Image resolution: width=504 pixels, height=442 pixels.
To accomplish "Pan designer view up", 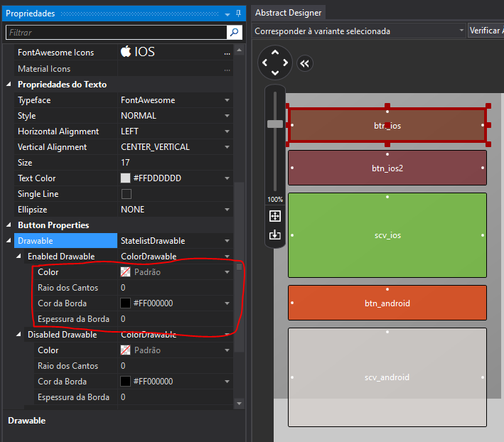I will coord(275,52).
